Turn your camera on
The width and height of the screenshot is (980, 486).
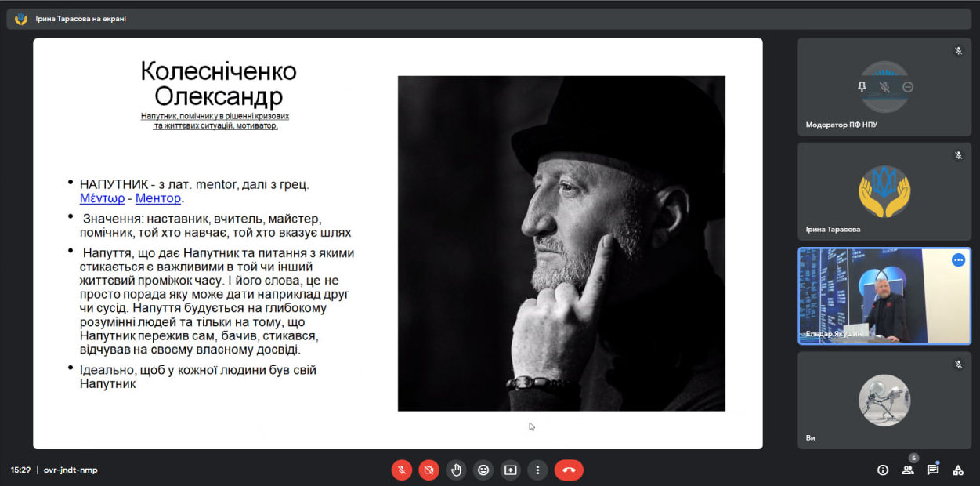tap(429, 470)
